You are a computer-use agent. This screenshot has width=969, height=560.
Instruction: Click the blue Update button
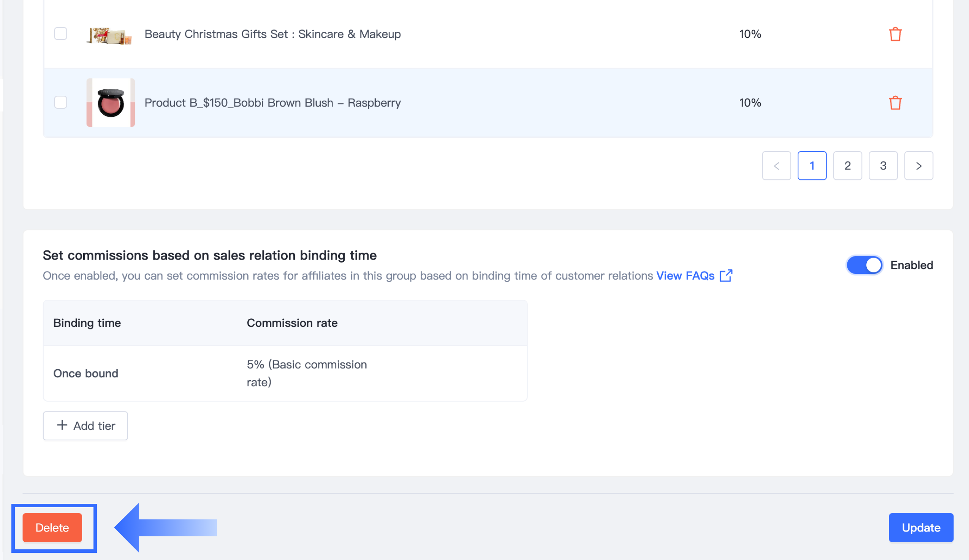click(x=920, y=527)
